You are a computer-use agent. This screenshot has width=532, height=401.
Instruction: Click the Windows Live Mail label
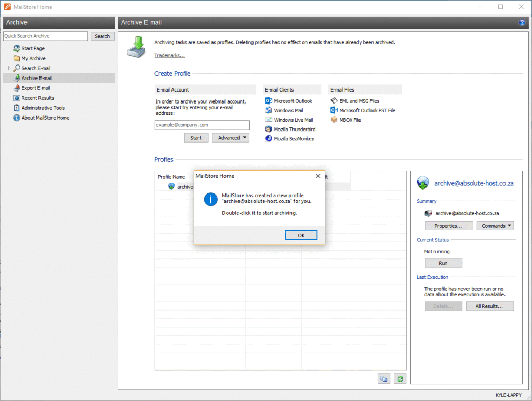pos(294,120)
